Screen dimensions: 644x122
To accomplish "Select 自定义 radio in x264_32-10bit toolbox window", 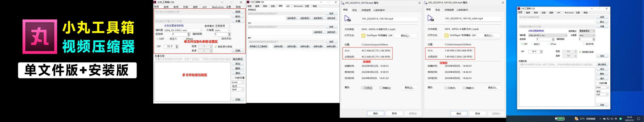I will (168, 39).
